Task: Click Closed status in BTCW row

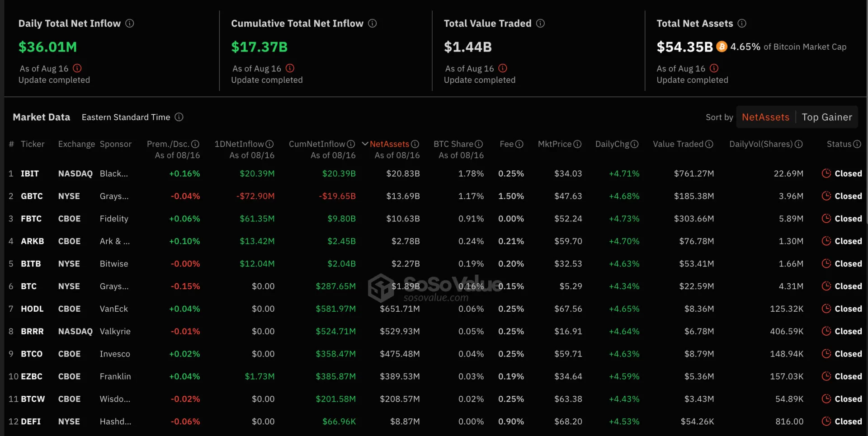Action: tap(848, 399)
